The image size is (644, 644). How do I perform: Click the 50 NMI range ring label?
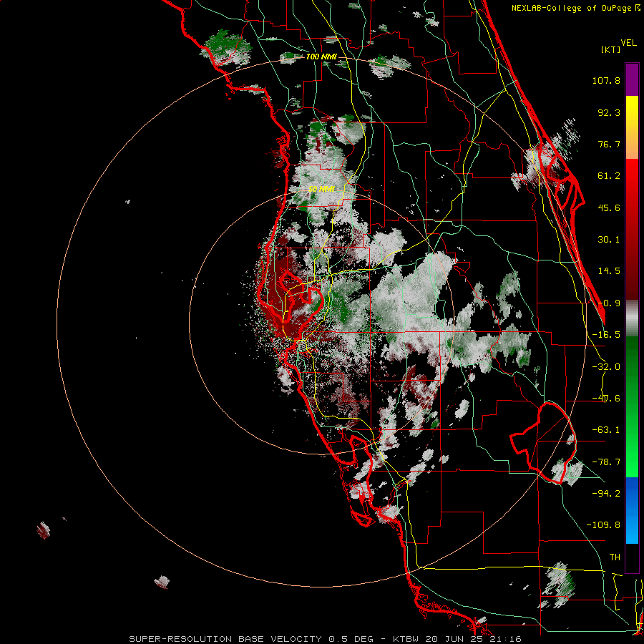click(321, 189)
